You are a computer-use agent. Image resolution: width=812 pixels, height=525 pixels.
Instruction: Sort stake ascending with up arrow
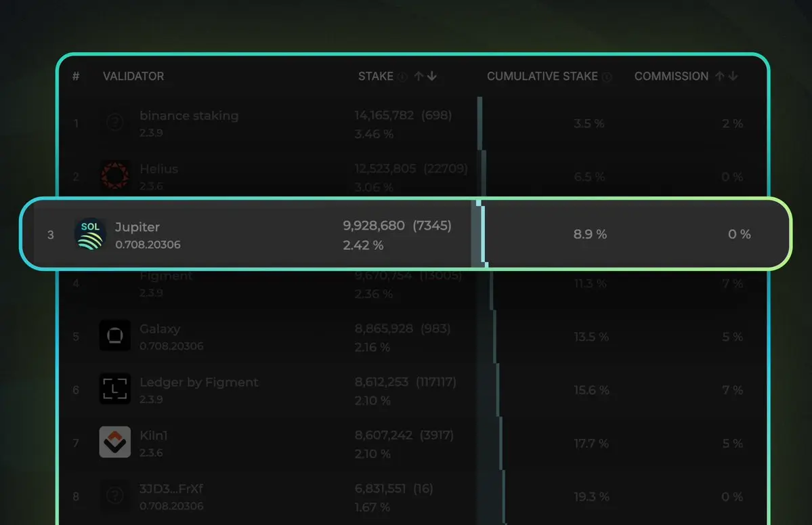(419, 76)
